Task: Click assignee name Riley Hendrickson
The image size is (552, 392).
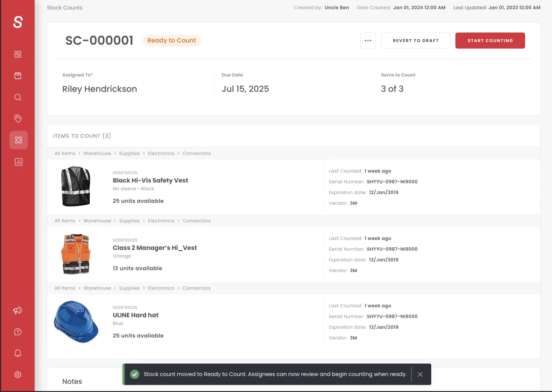Action: tap(100, 89)
